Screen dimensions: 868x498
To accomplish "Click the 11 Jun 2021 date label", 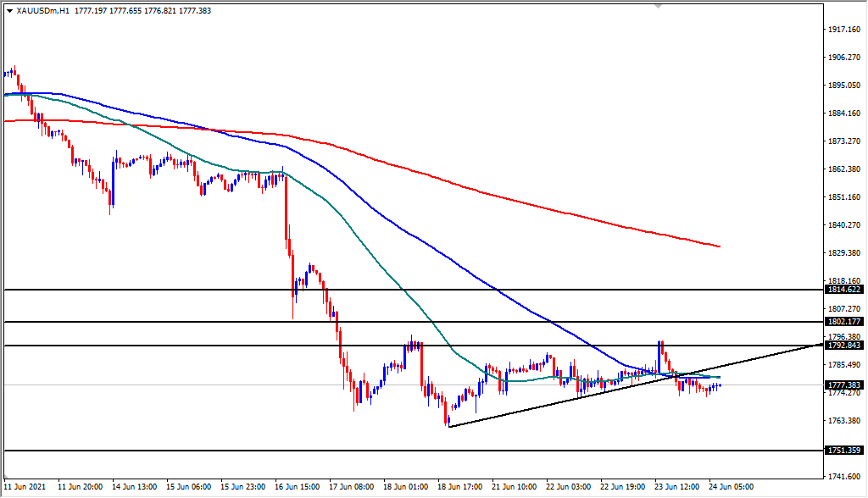I will click(25, 487).
